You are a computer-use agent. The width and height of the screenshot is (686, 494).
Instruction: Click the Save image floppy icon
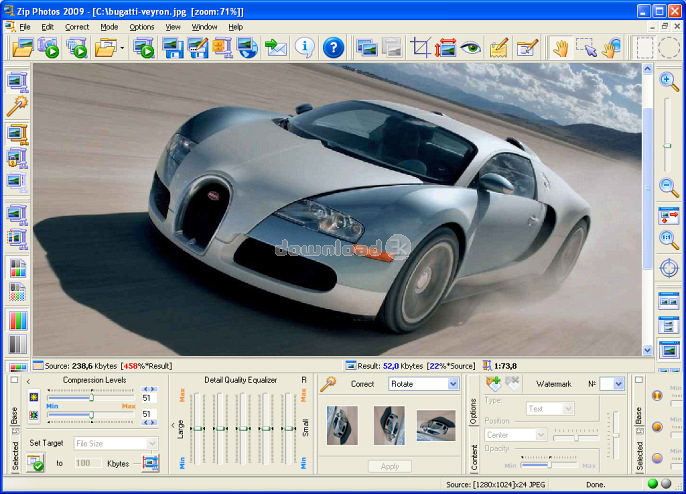coord(173,47)
